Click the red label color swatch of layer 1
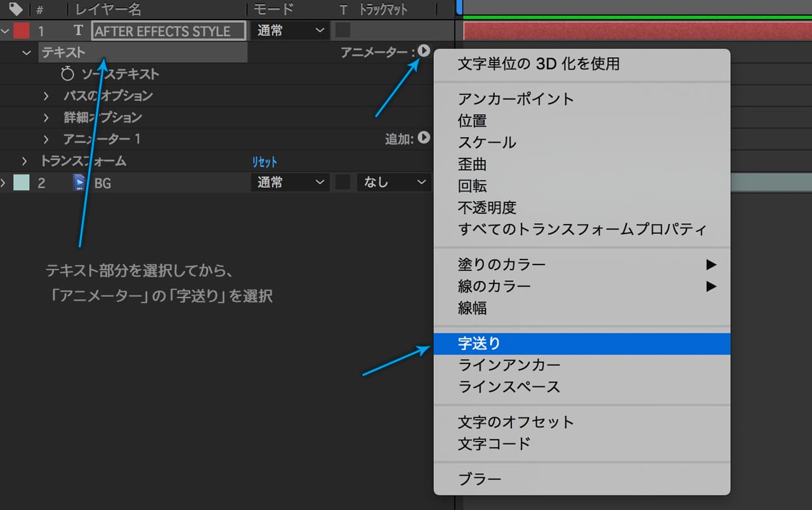Screen dimensions: 812x510 point(22,30)
